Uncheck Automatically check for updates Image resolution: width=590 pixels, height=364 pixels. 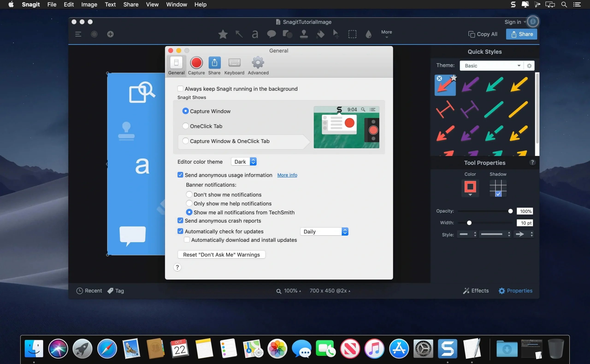(180, 231)
